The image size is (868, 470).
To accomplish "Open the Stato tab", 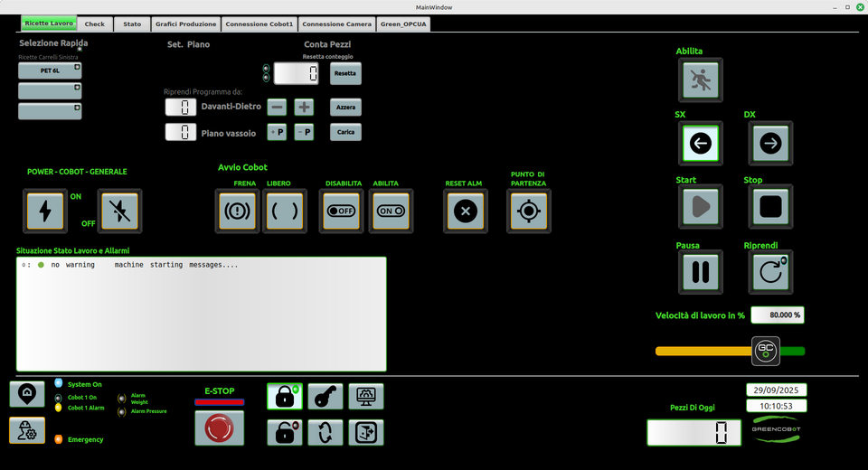I will tap(132, 24).
